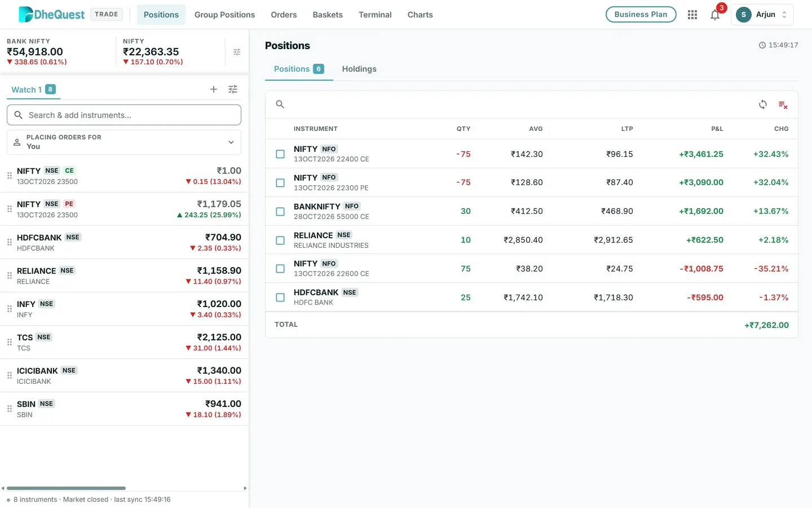Click the scrollbar right arrow in watchlist
The width and height of the screenshot is (812, 508).
(x=245, y=488)
